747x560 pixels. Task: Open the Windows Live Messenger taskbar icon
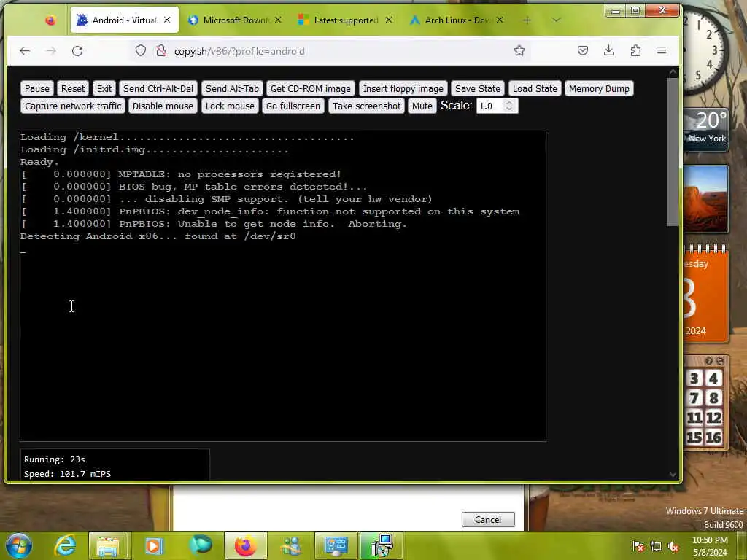290,545
